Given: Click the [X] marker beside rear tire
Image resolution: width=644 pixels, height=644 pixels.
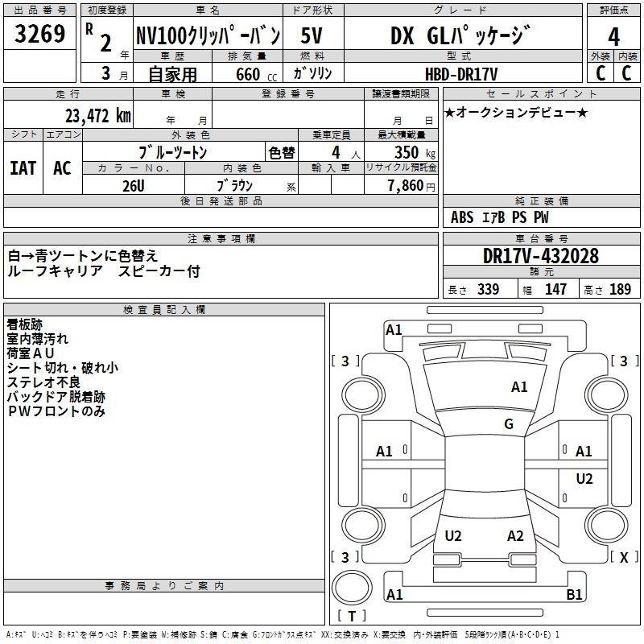Looking at the screenshot, I should click(623, 557).
